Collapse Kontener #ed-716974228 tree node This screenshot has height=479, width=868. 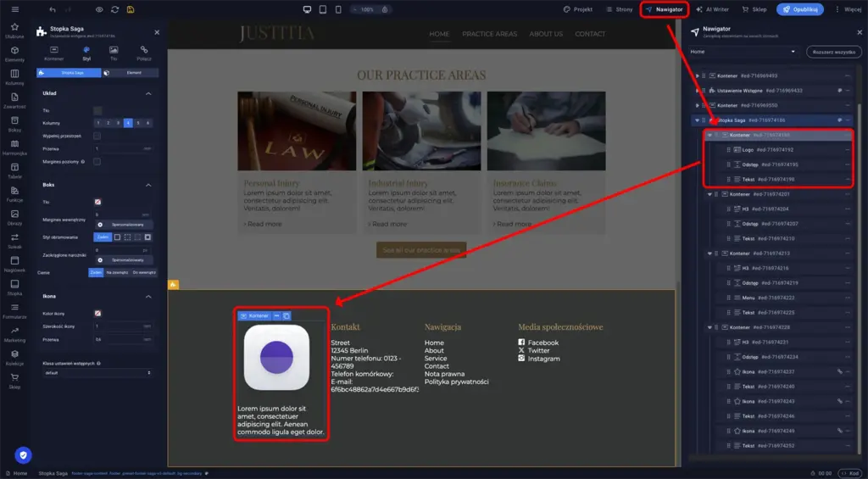point(709,327)
